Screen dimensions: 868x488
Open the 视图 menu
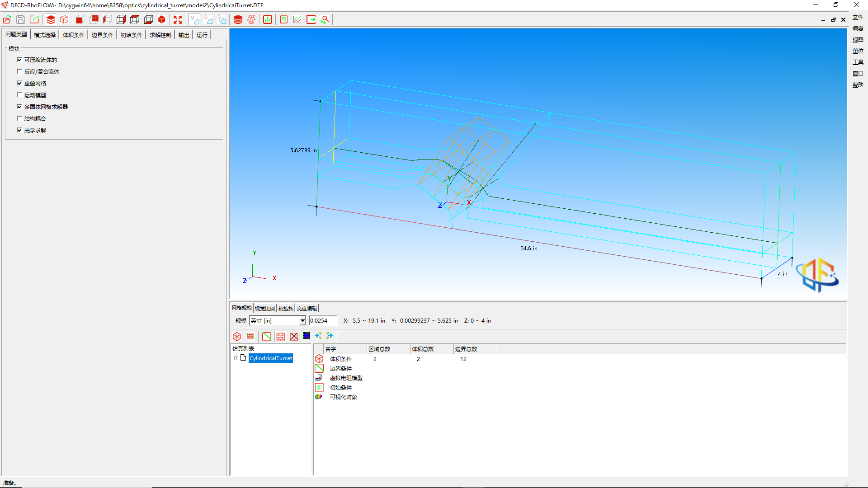pyautogui.click(x=858, y=40)
